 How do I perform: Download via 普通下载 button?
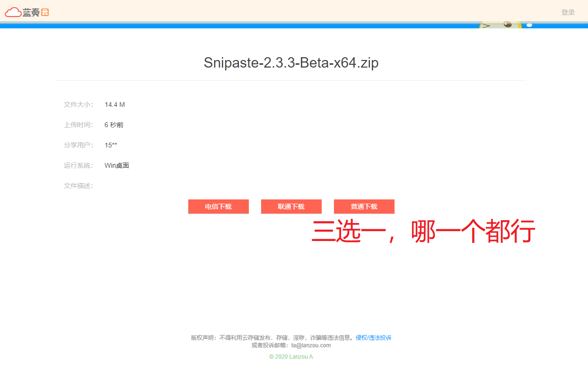pyautogui.click(x=364, y=206)
